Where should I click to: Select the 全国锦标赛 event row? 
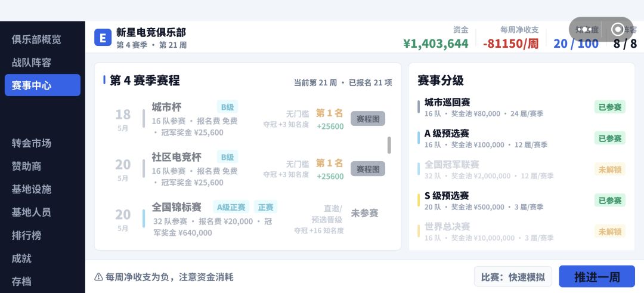[x=247, y=218]
